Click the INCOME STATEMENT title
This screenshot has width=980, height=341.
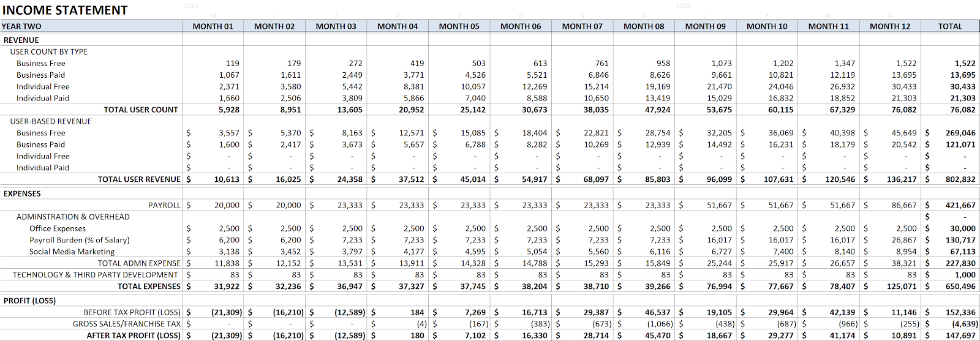click(x=65, y=10)
